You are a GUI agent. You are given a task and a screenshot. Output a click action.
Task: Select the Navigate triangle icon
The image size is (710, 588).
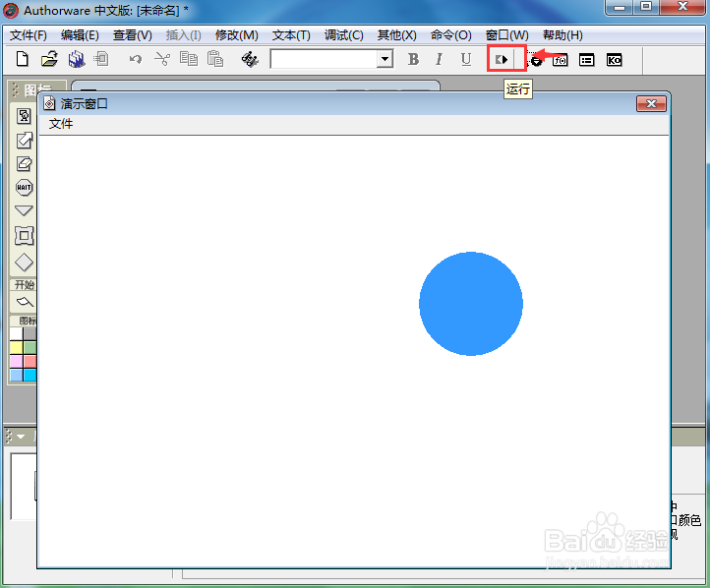(x=24, y=210)
